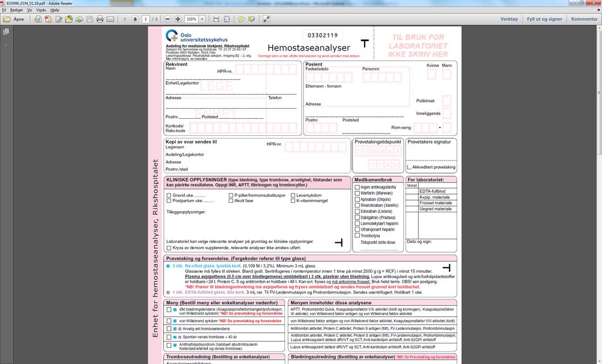Zoom out with the minus button

168,19
